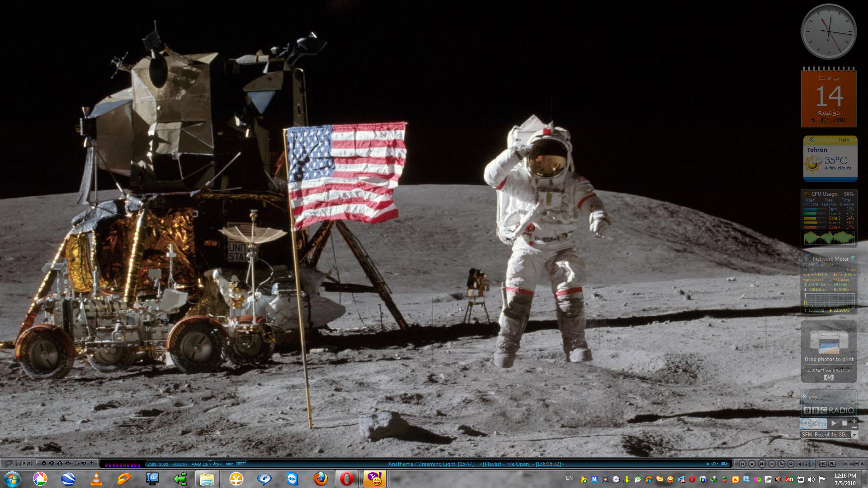Click the red Opera tray icon
This screenshot has width=868, height=488.
(x=692, y=479)
